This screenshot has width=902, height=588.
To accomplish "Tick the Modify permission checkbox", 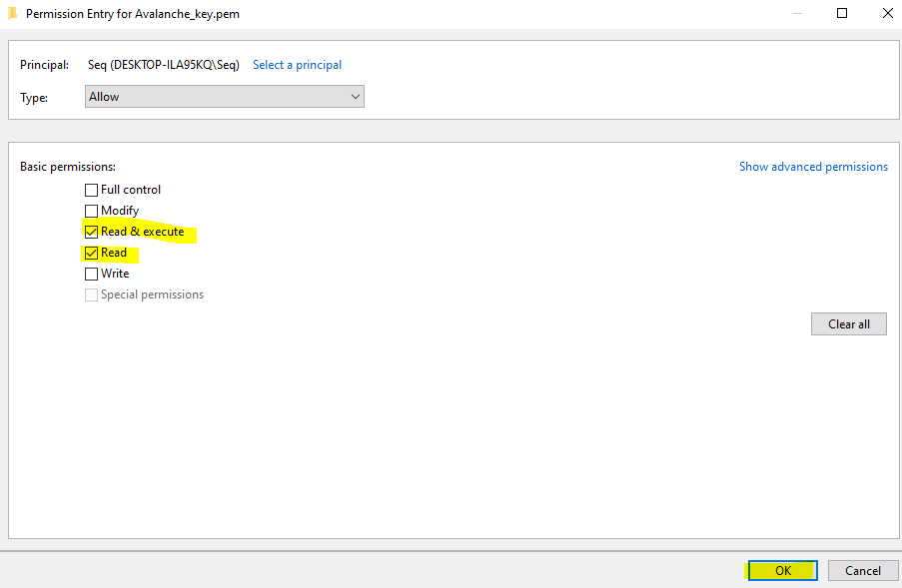I will click(x=92, y=211).
